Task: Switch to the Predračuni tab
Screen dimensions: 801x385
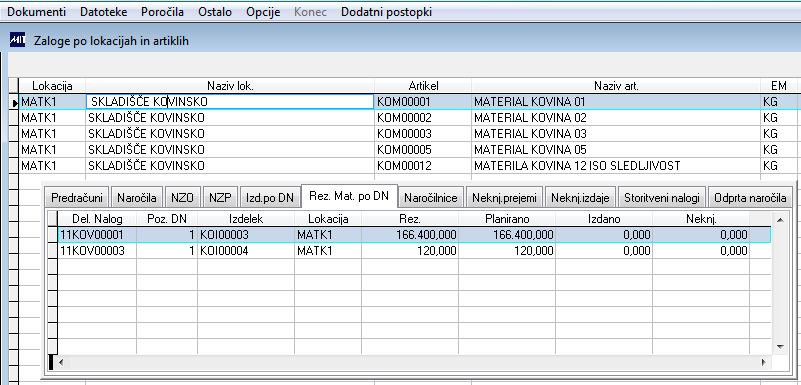Action: pyautogui.click(x=78, y=198)
